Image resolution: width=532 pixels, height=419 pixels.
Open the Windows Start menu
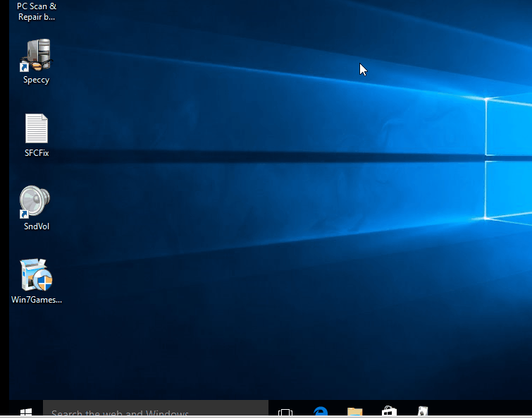pyautogui.click(x=26, y=412)
